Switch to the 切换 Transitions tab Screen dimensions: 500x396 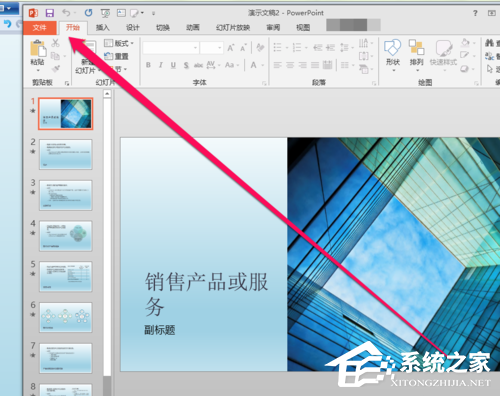[x=163, y=28]
